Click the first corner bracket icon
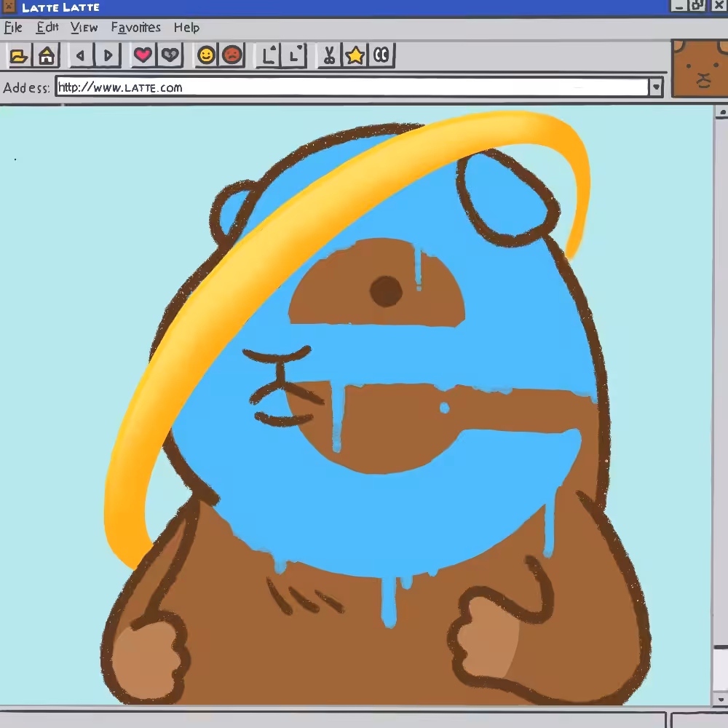 (269, 56)
